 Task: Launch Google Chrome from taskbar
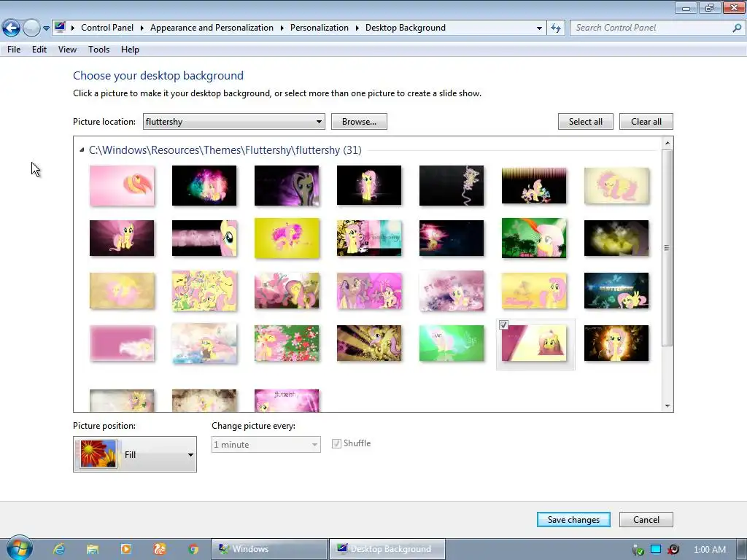click(x=193, y=549)
